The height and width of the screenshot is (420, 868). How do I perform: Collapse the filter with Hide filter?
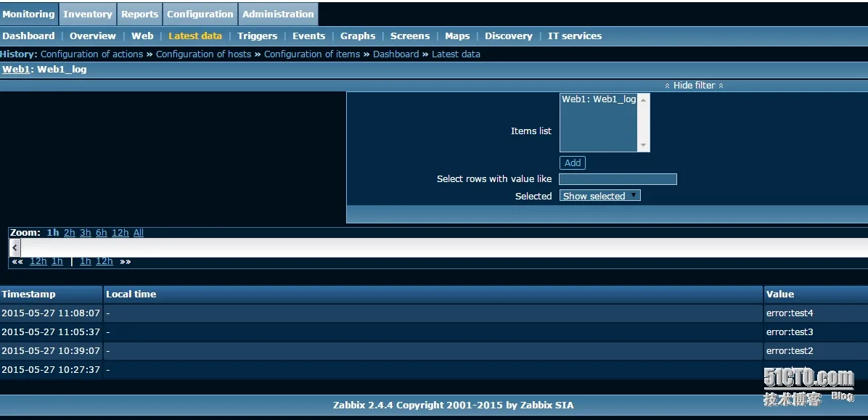coord(694,85)
